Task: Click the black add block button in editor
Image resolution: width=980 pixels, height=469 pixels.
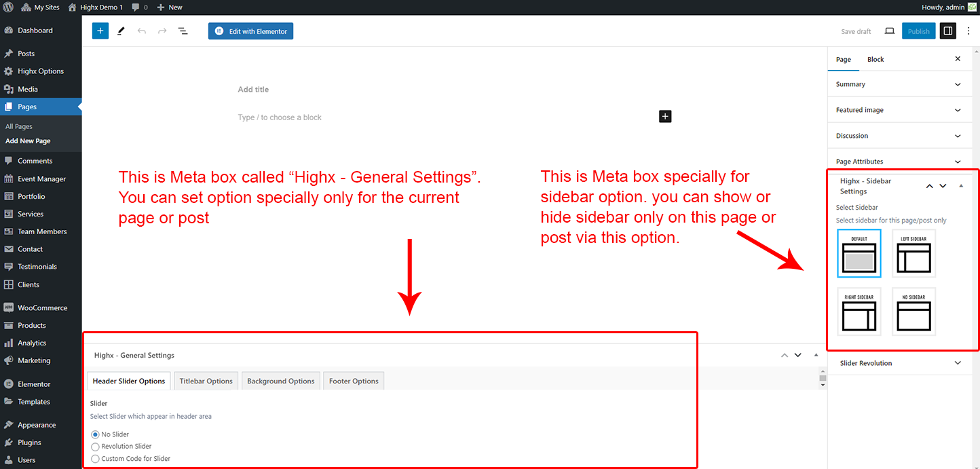Action: [665, 117]
